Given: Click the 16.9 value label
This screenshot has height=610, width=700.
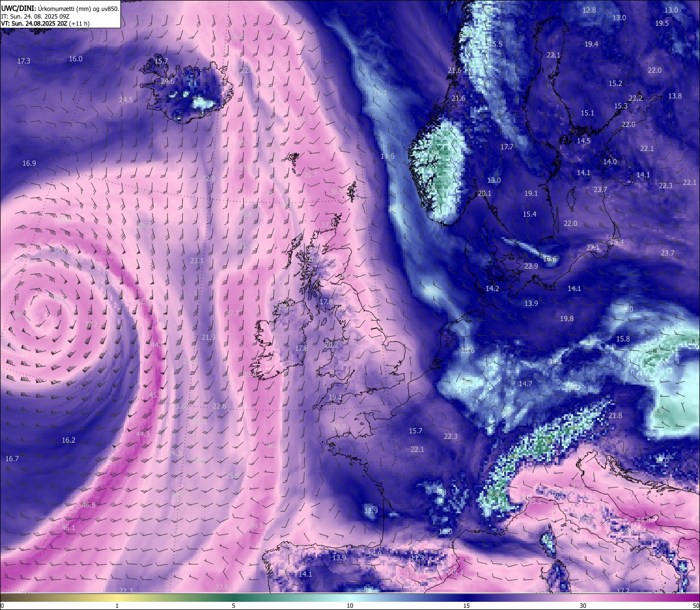Looking at the screenshot, I should click(29, 164).
